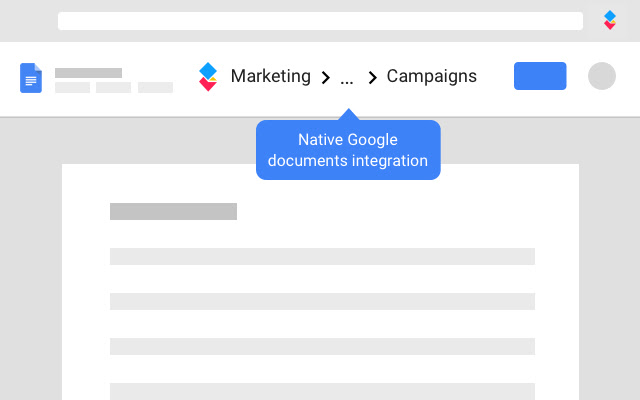This screenshot has height=400, width=640.
Task: Click the second text line in document
Action: 322,301
